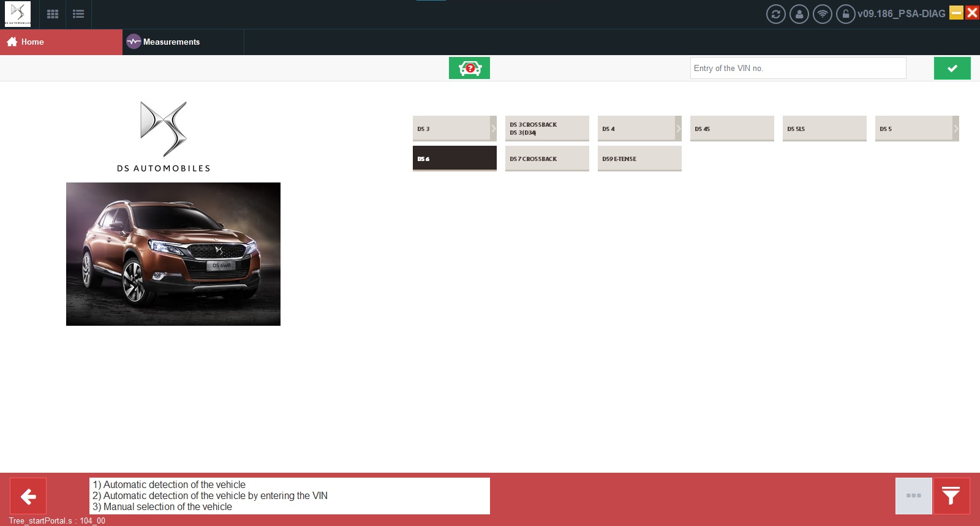Open the grid view icon
Viewport: 980px width, 526px height.
53,14
